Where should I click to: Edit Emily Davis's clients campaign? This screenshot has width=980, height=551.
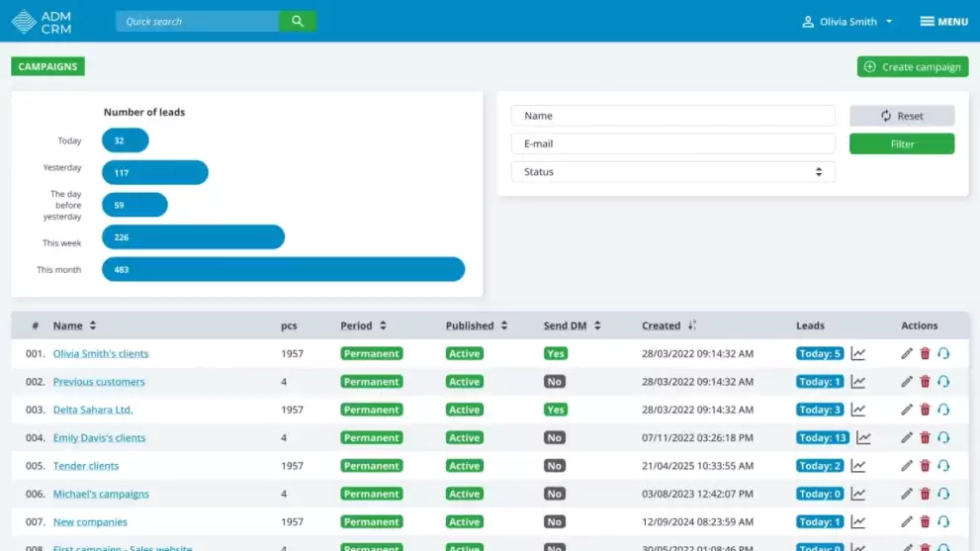(906, 438)
